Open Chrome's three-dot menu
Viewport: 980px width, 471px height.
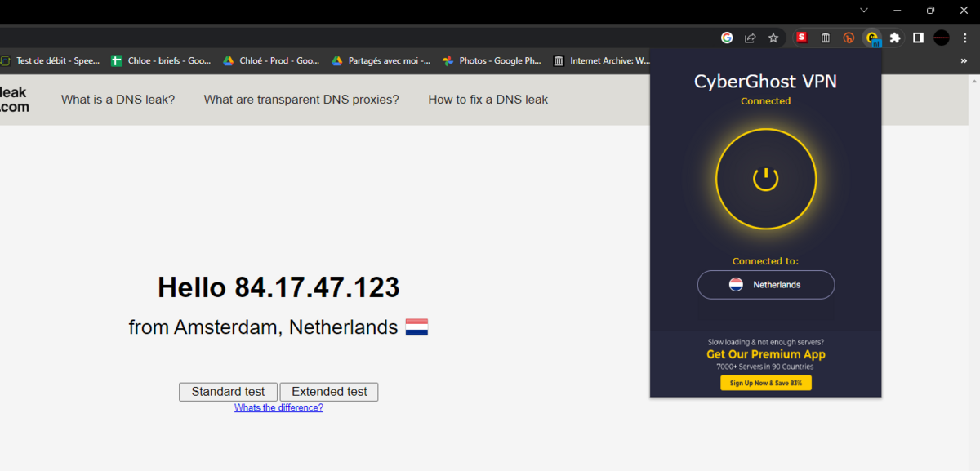(965, 38)
